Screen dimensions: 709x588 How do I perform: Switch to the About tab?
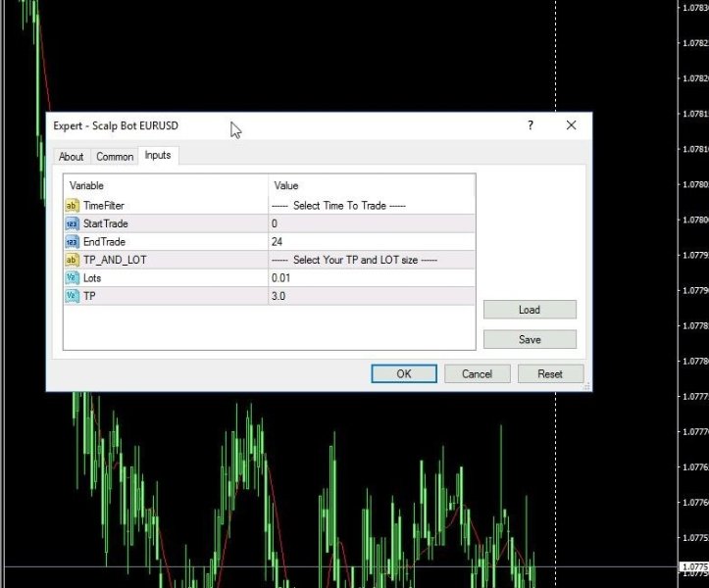click(71, 157)
